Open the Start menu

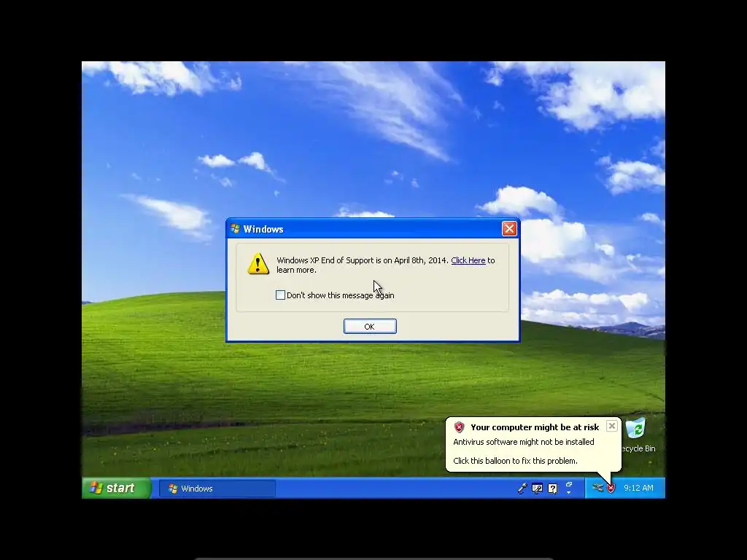pyautogui.click(x=117, y=488)
